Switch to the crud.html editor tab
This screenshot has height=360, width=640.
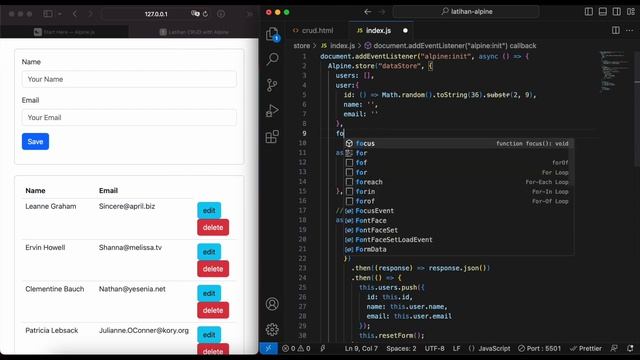313,30
